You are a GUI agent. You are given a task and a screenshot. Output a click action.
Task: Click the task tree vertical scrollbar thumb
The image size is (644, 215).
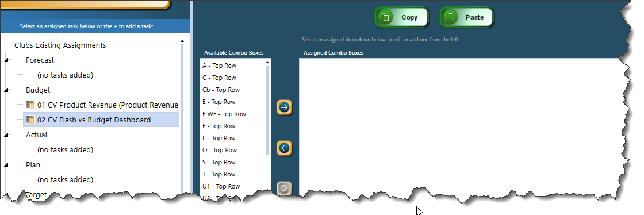click(182, 118)
